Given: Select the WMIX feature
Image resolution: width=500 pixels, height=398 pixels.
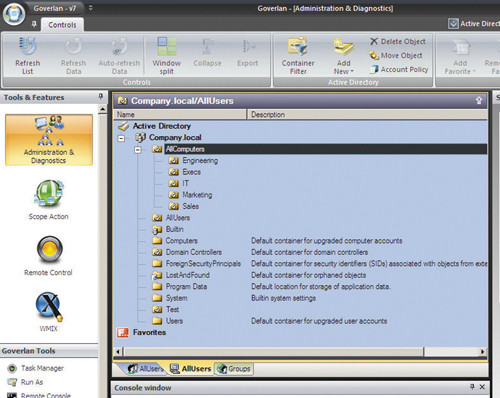Looking at the screenshot, I should click(x=49, y=312).
